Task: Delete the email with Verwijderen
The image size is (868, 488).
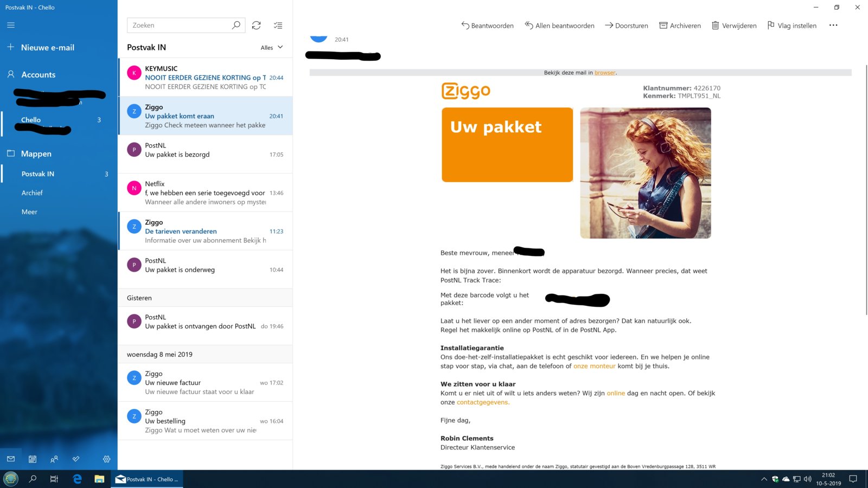Action: point(734,25)
